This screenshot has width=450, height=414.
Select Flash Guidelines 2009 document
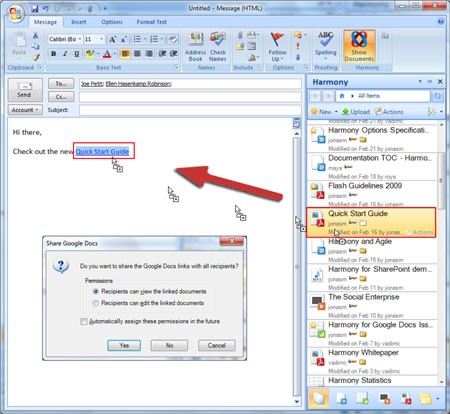pos(372,194)
